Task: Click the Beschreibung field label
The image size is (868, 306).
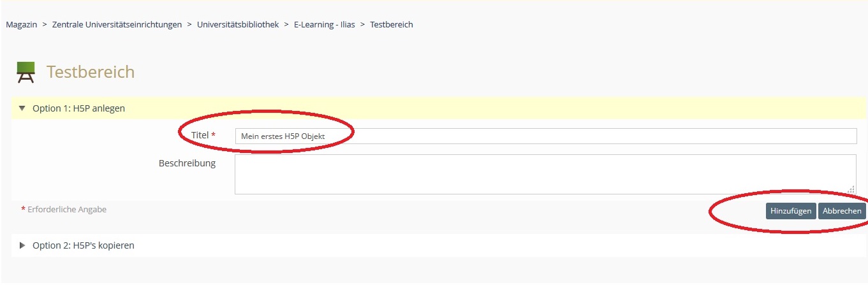Action: coord(187,163)
